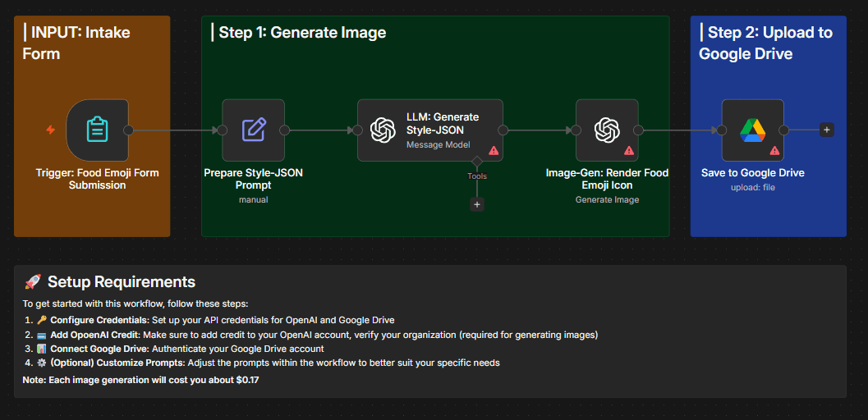
Task: Click output connector of Google Drive node
Action: tap(784, 130)
